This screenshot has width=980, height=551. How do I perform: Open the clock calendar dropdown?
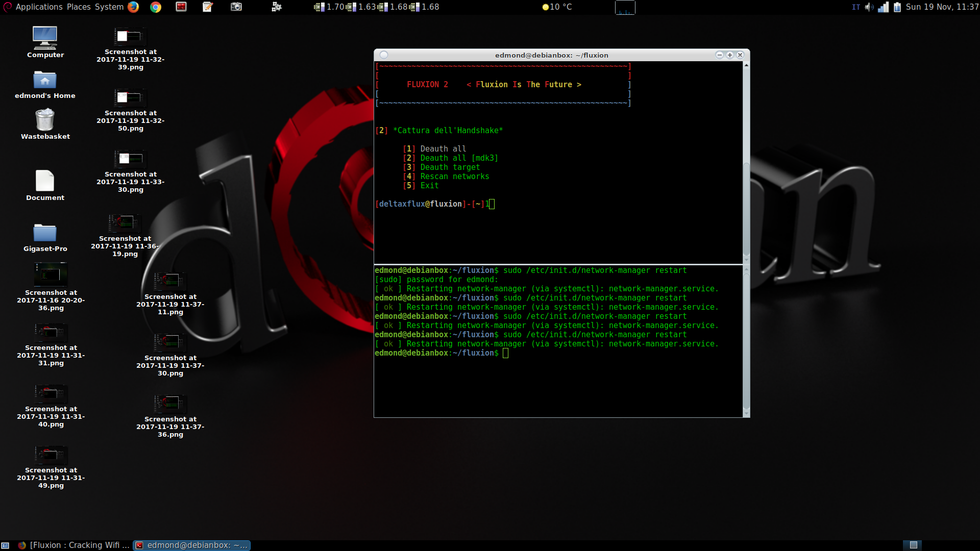[x=942, y=7]
